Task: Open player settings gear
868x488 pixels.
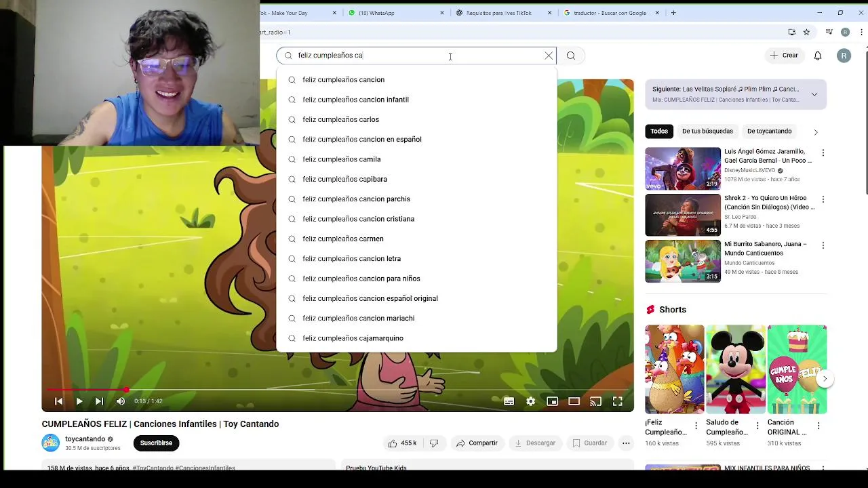Action: pyautogui.click(x=530, y=401)
